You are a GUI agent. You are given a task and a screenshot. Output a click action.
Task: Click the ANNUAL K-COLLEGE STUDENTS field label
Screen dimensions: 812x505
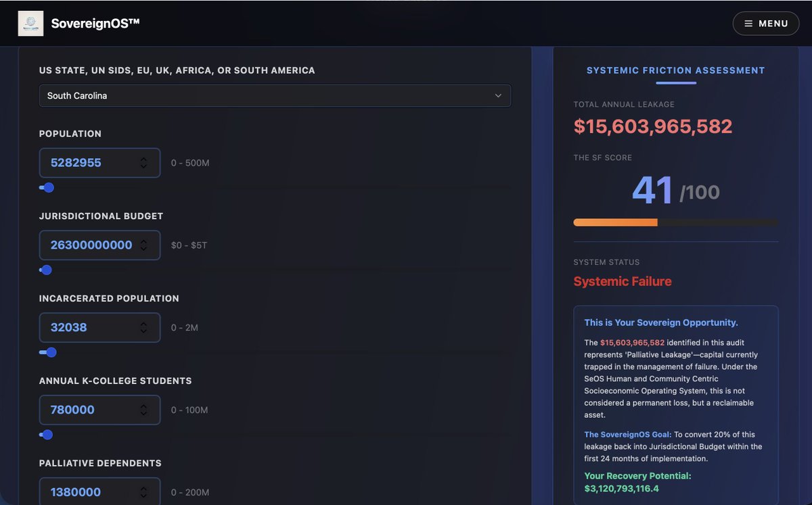tap(115, 381)
